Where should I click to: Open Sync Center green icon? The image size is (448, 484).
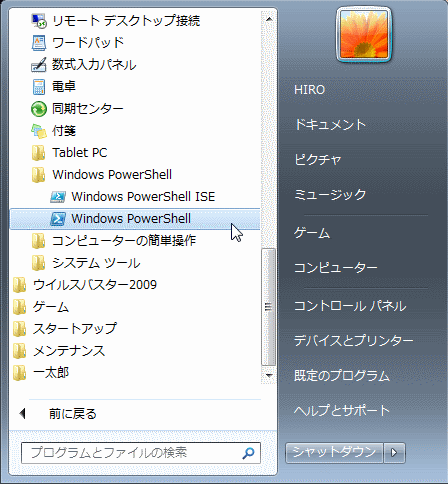(39, 109)
